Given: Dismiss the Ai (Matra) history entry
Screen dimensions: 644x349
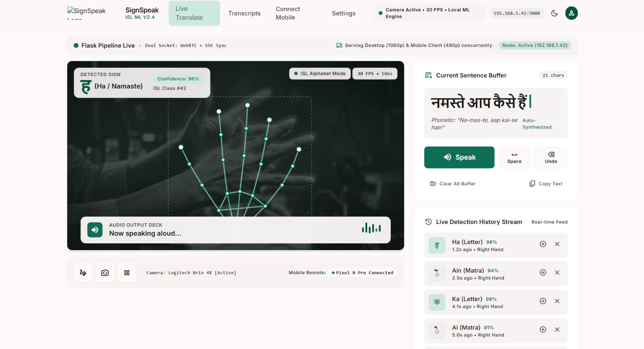Looking at the screenshot, I should [x=557, y=330].
